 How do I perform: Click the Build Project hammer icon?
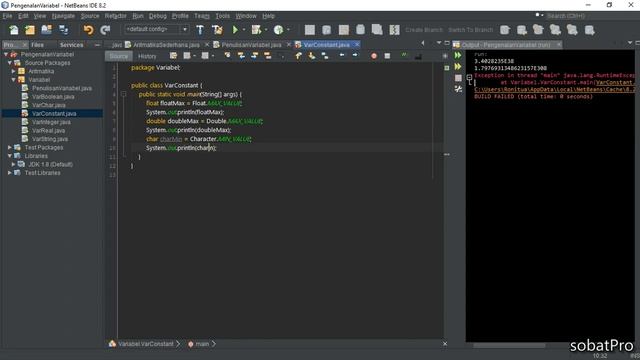(200, 30)
